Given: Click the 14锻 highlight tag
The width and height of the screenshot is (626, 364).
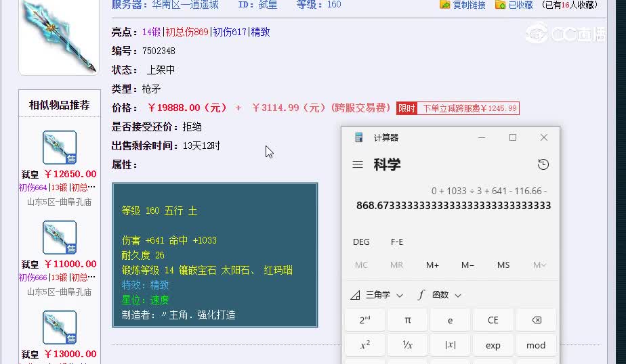Looking at the screenshot, I should [152, 32].
